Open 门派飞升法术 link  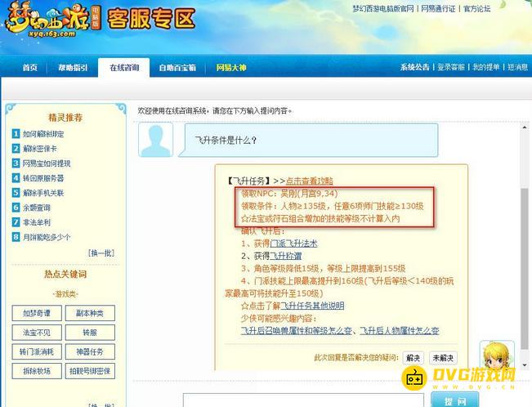click(x=293, y=244)
